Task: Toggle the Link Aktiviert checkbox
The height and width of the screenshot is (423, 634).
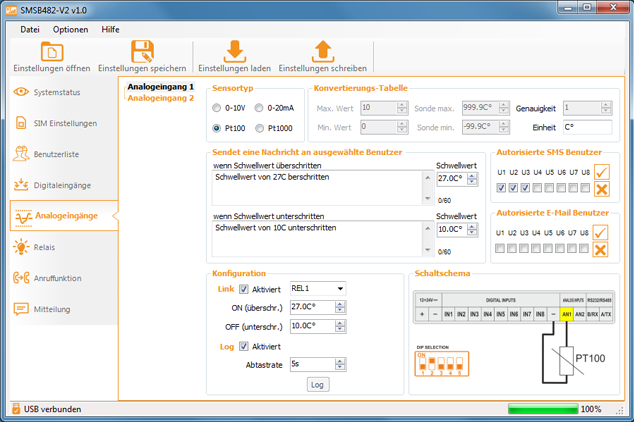Action: pyautogui.click(x=244, y=289)
